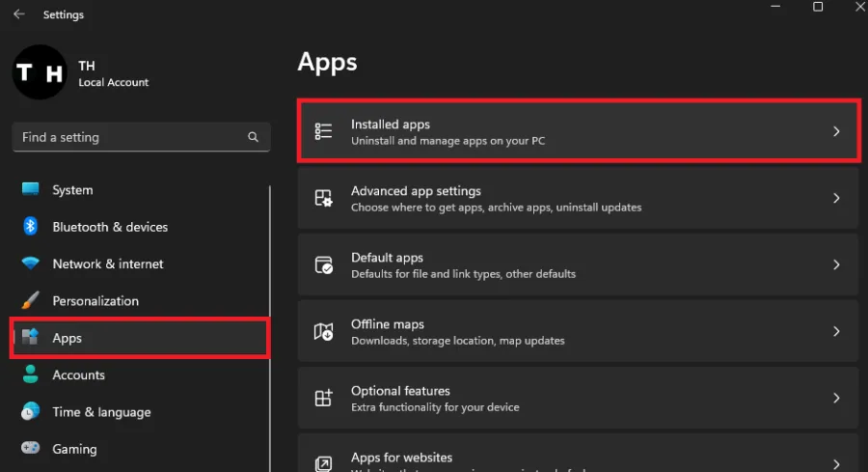868x472 pixels.
Task: Click the Optional features icon
Action: point(323,398)
